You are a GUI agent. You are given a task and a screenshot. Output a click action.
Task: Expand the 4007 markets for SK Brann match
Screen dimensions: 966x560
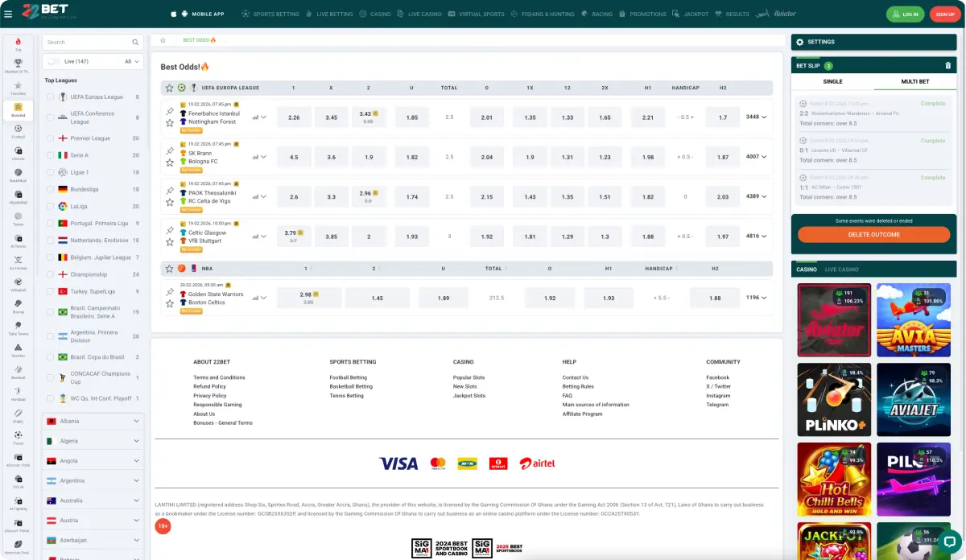point(756,157)
